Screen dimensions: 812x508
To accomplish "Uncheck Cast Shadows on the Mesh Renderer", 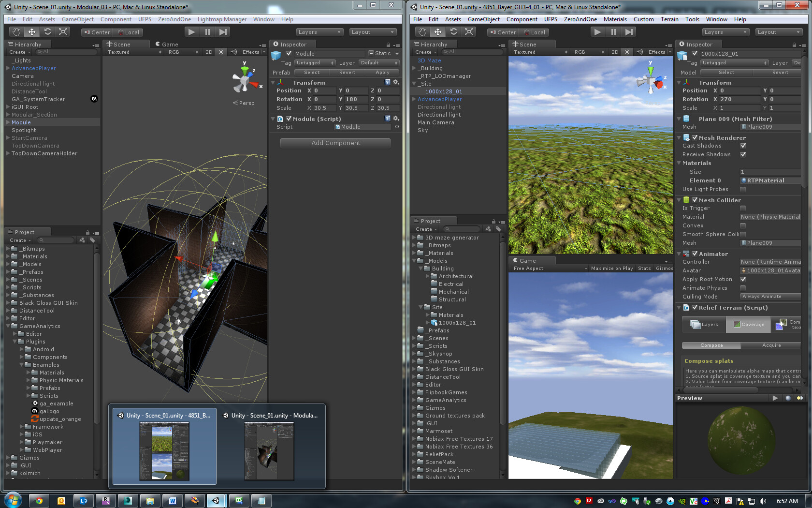I will click(743, 146).
